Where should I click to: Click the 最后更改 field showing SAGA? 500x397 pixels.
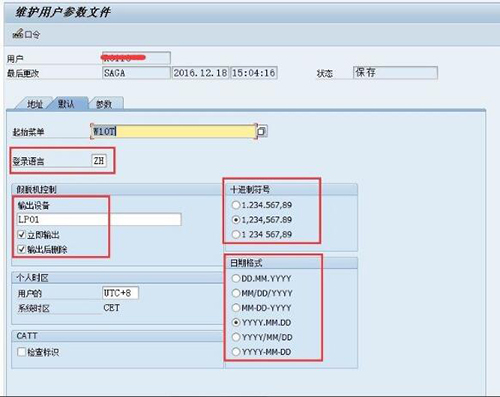[136, 73]
